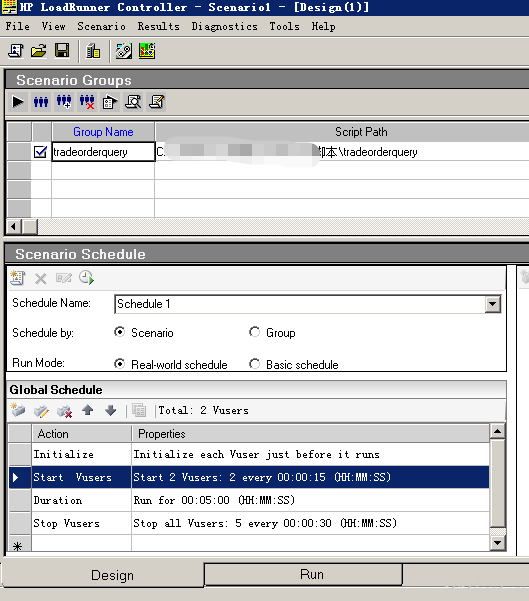The width and height of the screenshot is (529, 601).
Task: Click the Remove Group icon
Action: click(x=87, y=102)
